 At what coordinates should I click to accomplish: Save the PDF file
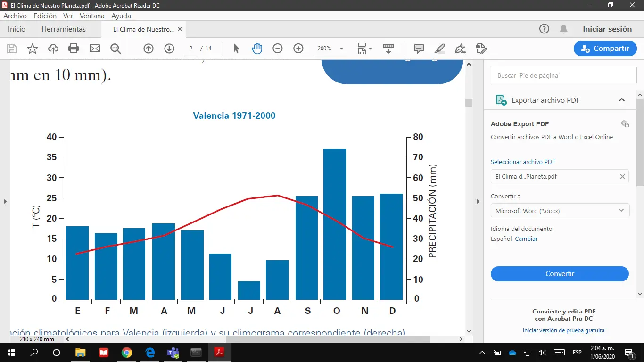[x=11, y=48]
